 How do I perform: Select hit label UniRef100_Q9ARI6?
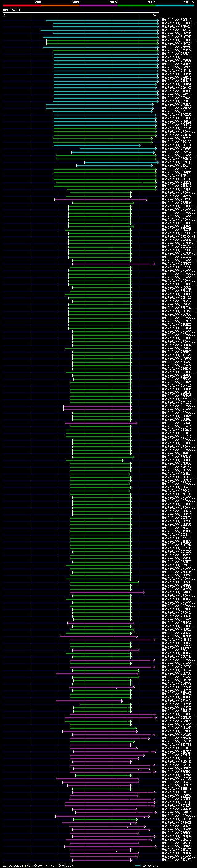tap(177, 77)
